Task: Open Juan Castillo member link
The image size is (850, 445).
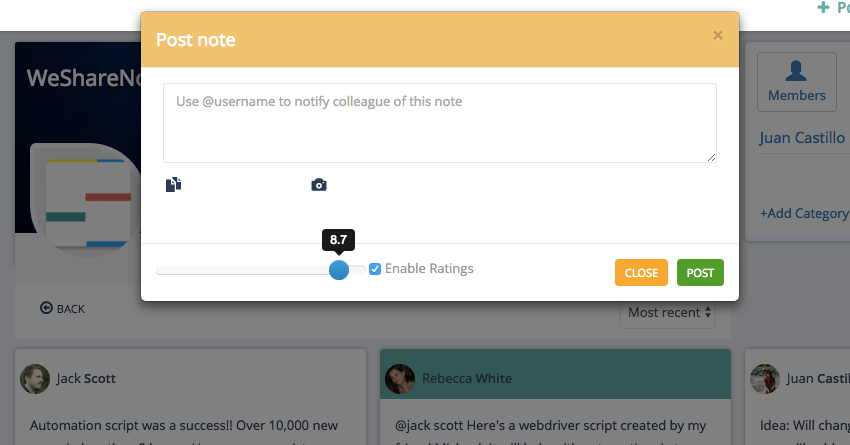Action: pyautogui.click(x=803, y=137)
